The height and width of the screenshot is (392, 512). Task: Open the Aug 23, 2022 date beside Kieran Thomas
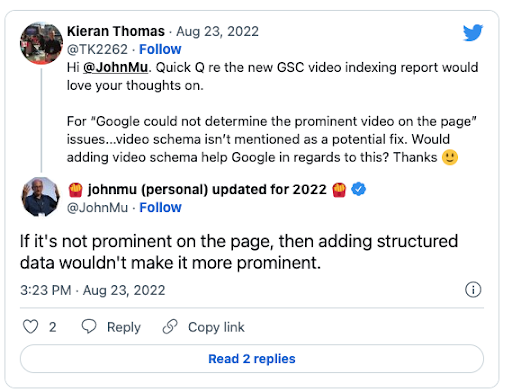pos(217,31)
